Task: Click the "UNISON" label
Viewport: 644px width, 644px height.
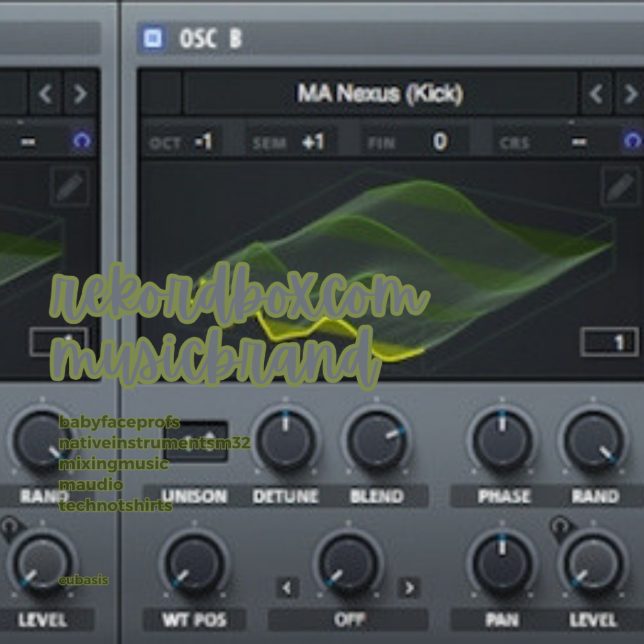Action: click(194, 496)
